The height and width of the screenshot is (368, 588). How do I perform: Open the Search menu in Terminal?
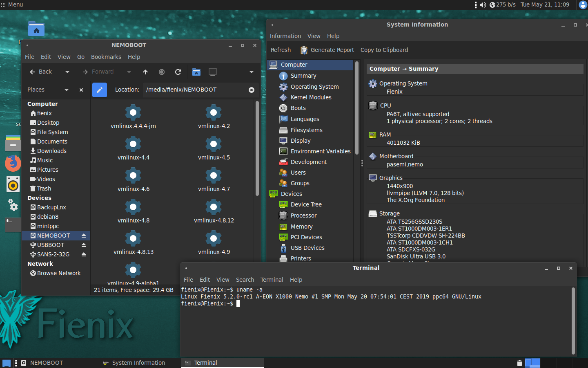[x=245, y=280]
